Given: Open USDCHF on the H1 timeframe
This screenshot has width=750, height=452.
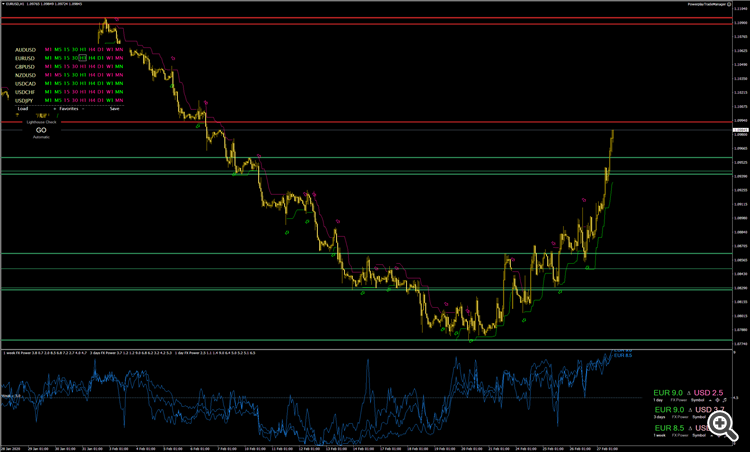Looking at the screenshot, I should click(83, 92).
